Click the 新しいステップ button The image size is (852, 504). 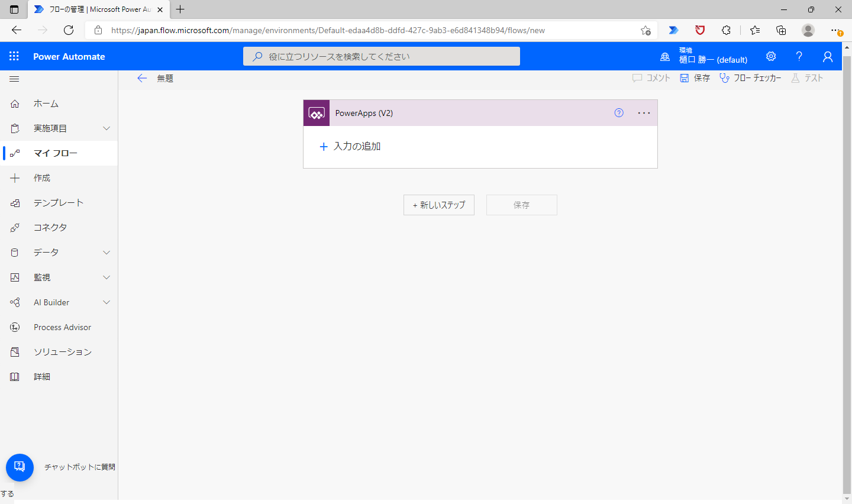[439, 205]
